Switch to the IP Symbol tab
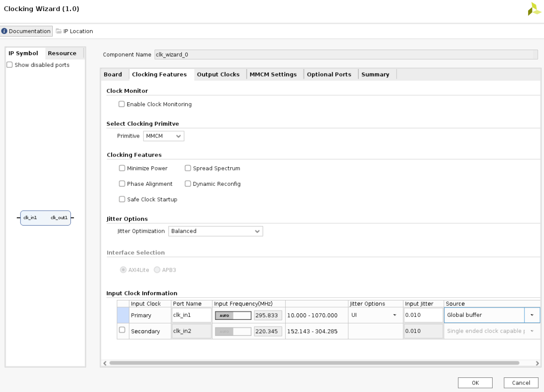 (x=23, y=53)
